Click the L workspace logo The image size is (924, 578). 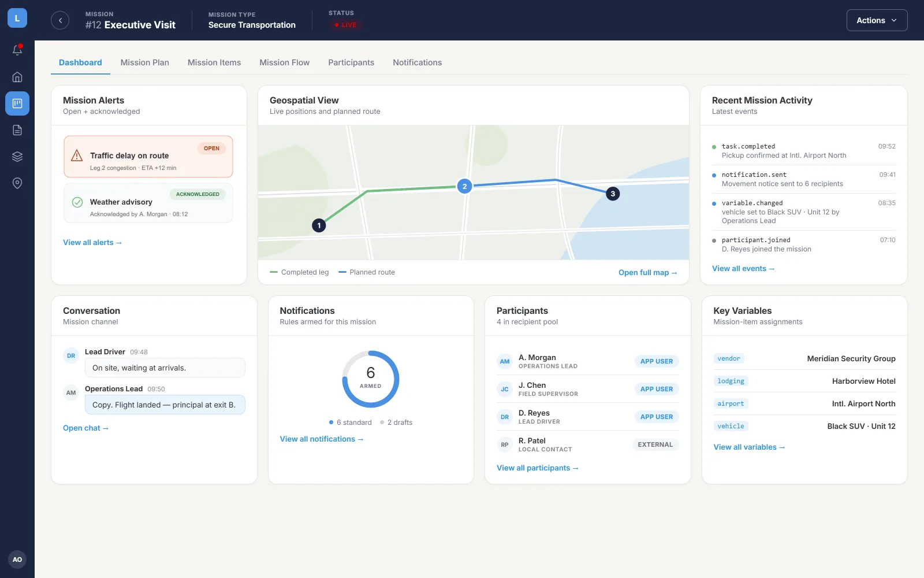pos(17,18)
